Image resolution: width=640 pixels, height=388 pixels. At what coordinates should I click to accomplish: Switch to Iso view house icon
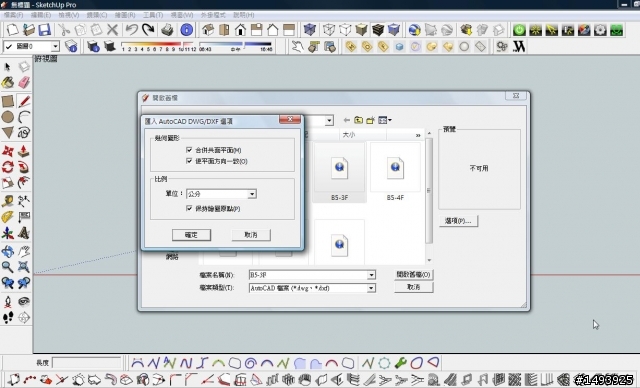(x=208, y=30)
